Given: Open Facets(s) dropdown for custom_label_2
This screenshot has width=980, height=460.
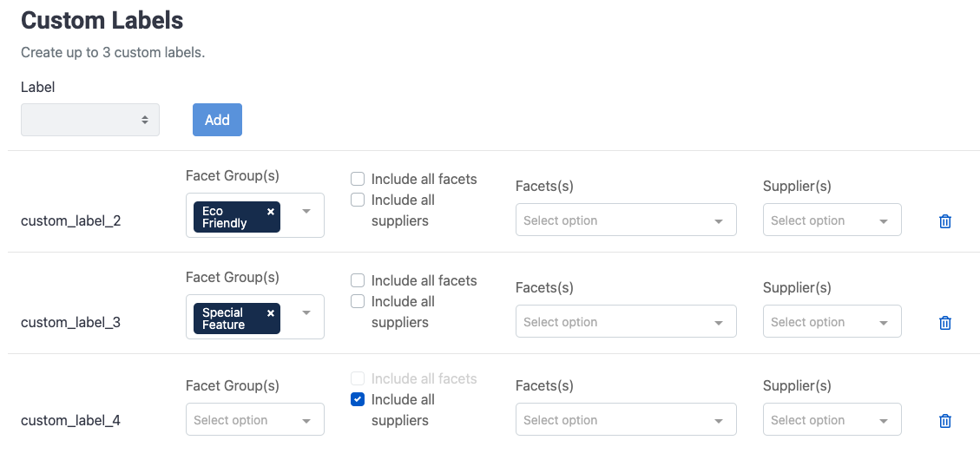Looking at the screenshot, I should pyautogui.click(x=626, y=220).
